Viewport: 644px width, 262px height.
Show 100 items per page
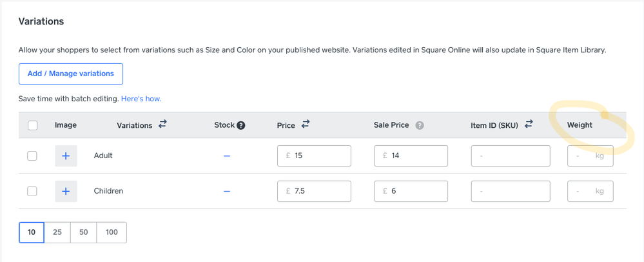coord(112,232)
